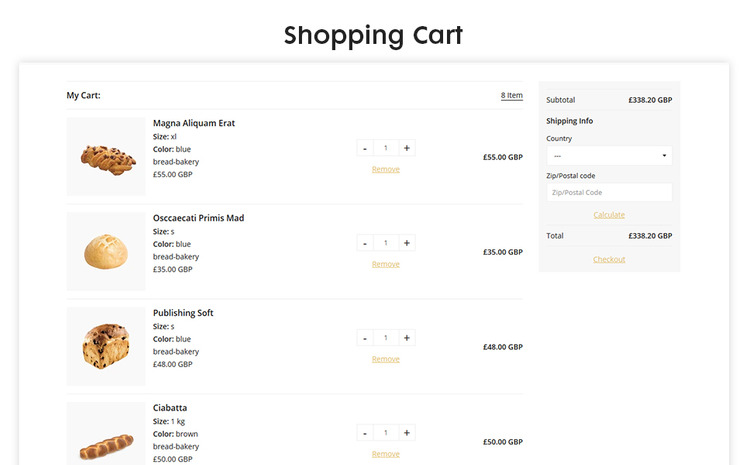Increase quantity of Publishing Soft
Screen dimensions: 748x465
click(406, 338)
